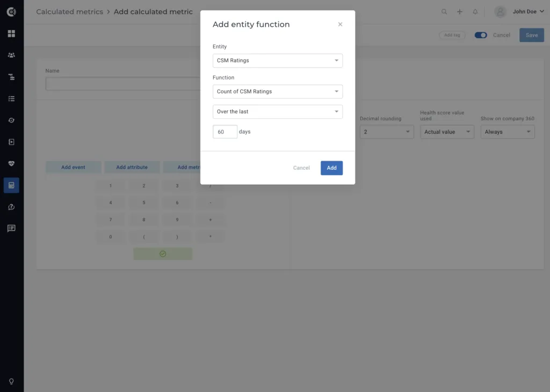This screenshot has height=392, width=550.
Task: Open the dashboard grid icon in sidebar
Action: click(11, 33)
